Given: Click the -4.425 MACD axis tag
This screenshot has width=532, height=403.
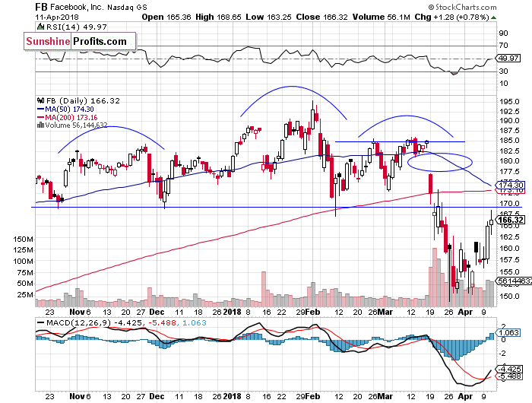Looking at the screenshot, I should click(x=509, y=369).
